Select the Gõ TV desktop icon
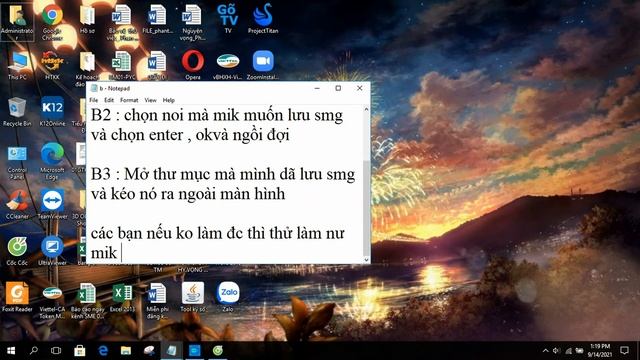This screenshot has width=640, height=360. (228, 19)
